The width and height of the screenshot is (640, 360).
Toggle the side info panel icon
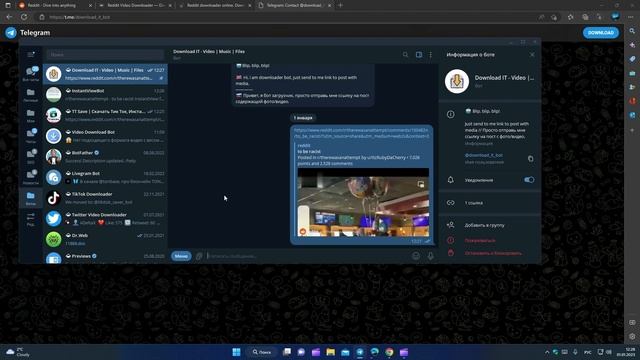[419, 54]
